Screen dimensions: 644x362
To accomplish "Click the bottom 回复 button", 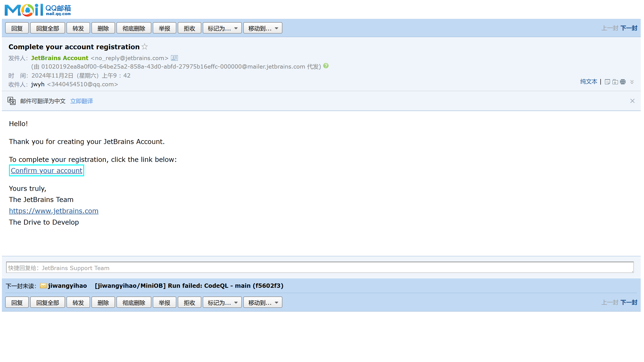I will pyautogui.click(x=17, y=303).
